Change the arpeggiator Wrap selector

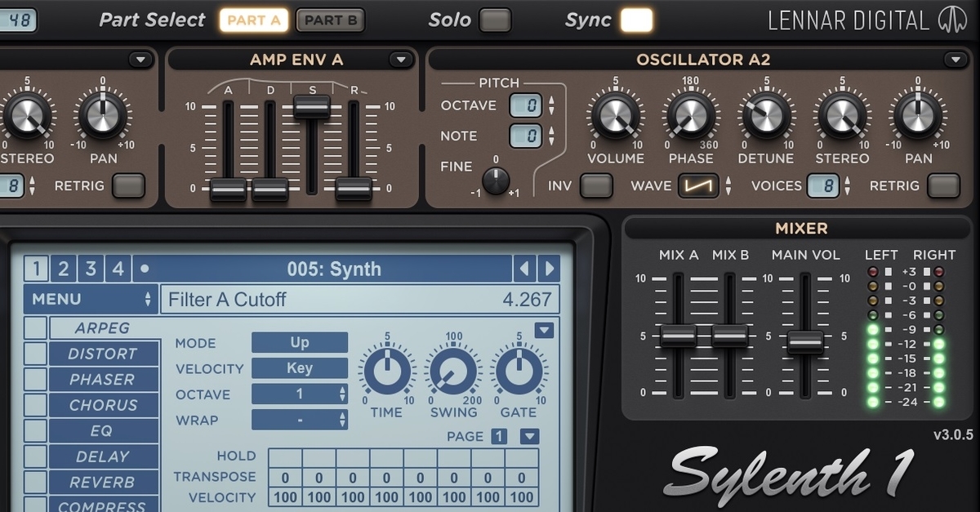[300, 420]
